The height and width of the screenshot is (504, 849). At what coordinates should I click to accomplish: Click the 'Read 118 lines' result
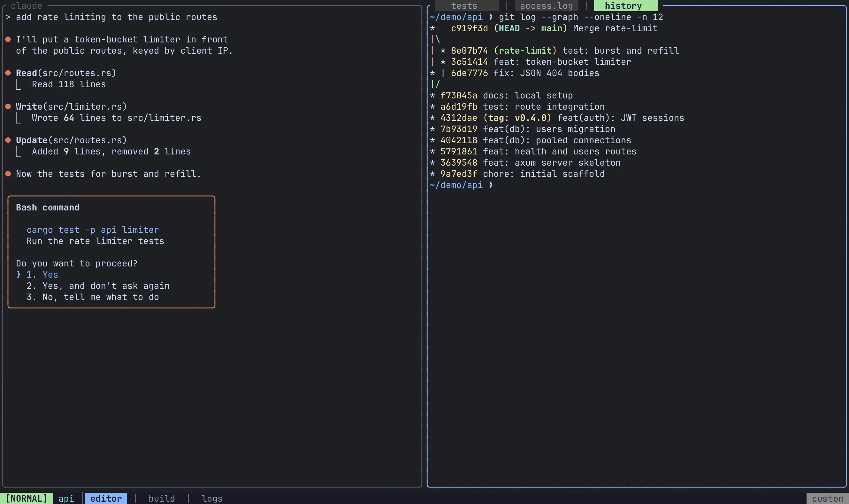coord(69,84)
